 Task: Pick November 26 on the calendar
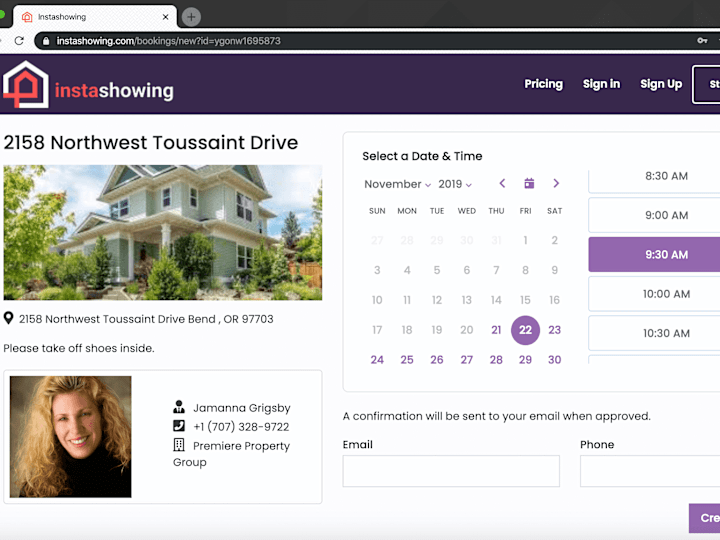click(437, 360)
